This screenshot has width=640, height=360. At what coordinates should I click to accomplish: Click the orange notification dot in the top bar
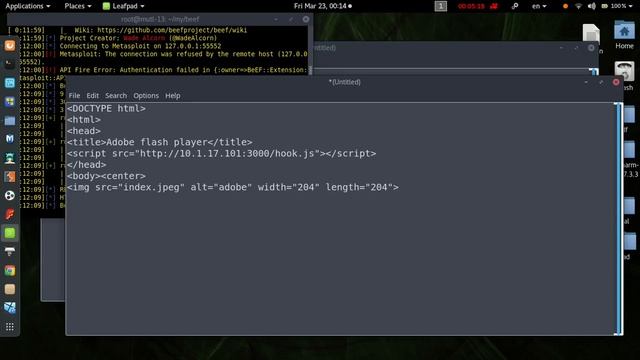coord(565,6)
